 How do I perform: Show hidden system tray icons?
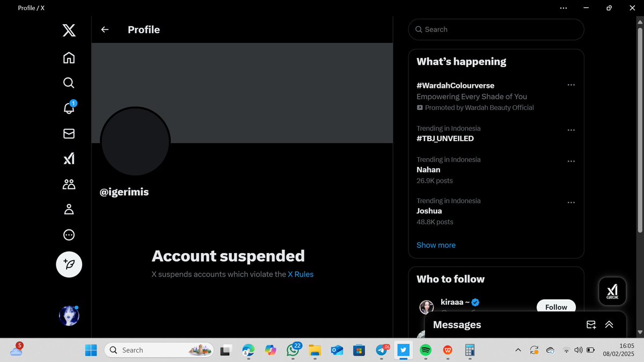point(518,350)
